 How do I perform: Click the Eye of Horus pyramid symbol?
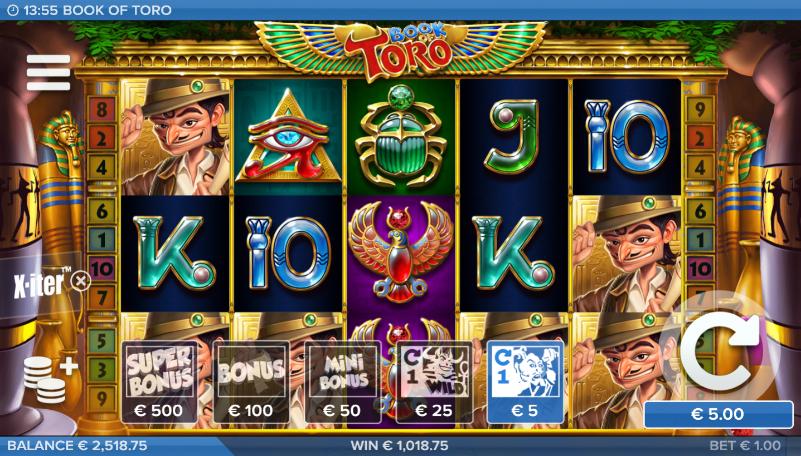pyautogui.click(x=288, y=137)
